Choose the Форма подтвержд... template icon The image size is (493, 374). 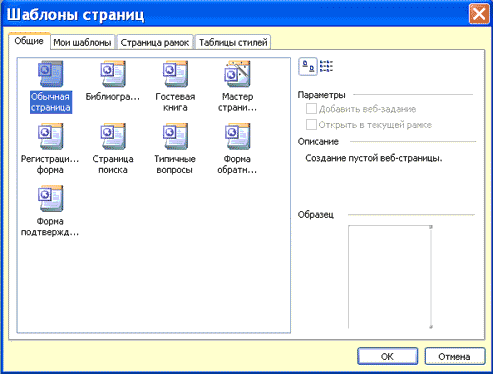pyautogui.click(x=51, y=199)
